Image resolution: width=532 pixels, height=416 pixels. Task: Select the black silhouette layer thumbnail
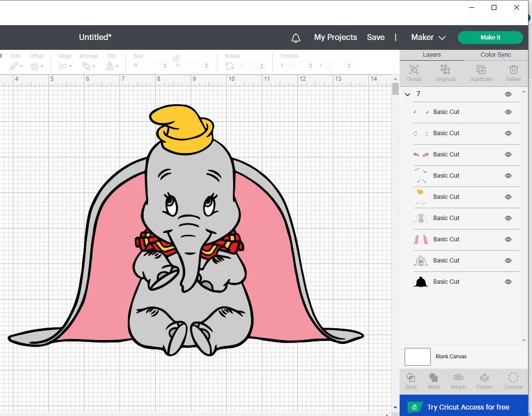[420, 282]
